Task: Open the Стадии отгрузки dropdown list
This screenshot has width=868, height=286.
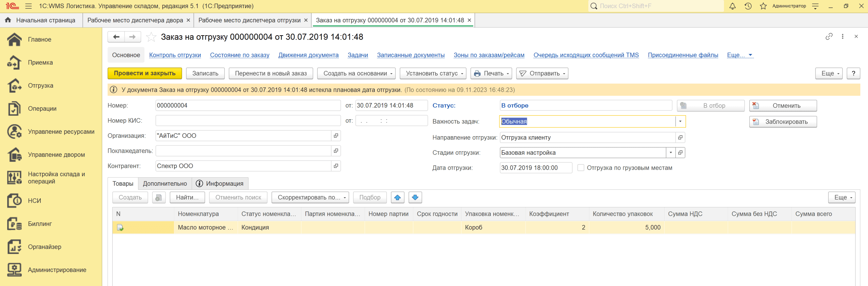Action: point(671,152)
